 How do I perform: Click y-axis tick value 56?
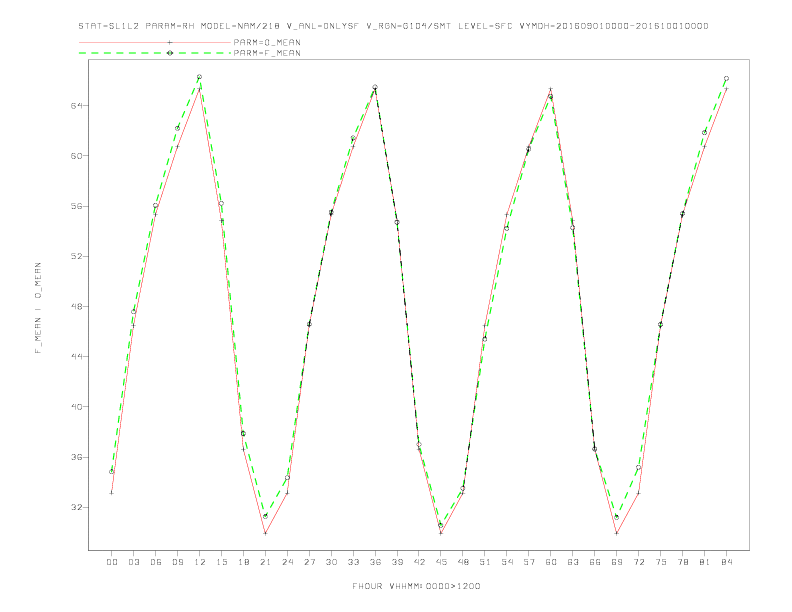click(76, 206)
